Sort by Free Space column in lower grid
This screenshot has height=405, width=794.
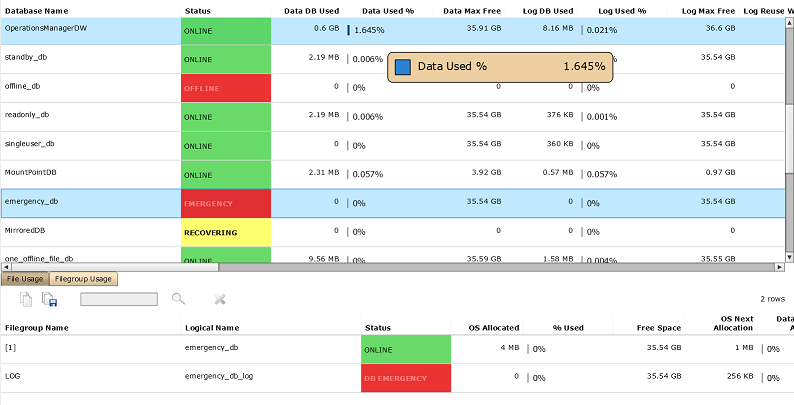[x=659, y=327]
